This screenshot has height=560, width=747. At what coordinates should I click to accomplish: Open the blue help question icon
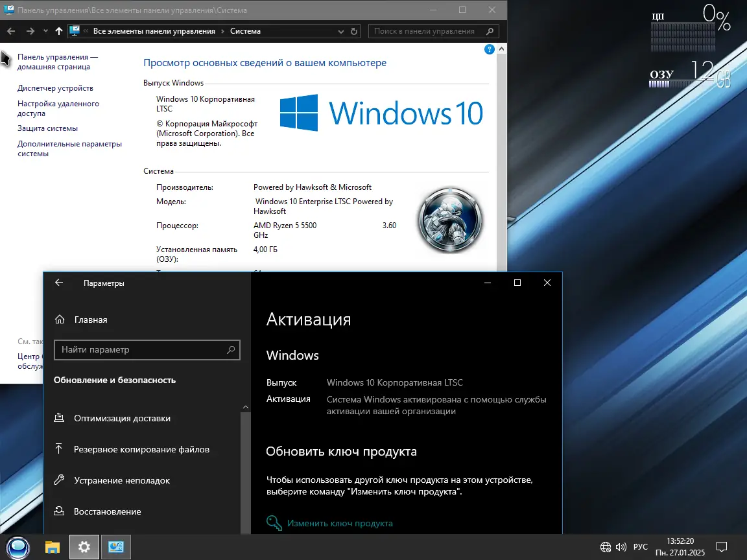(489, 49)
